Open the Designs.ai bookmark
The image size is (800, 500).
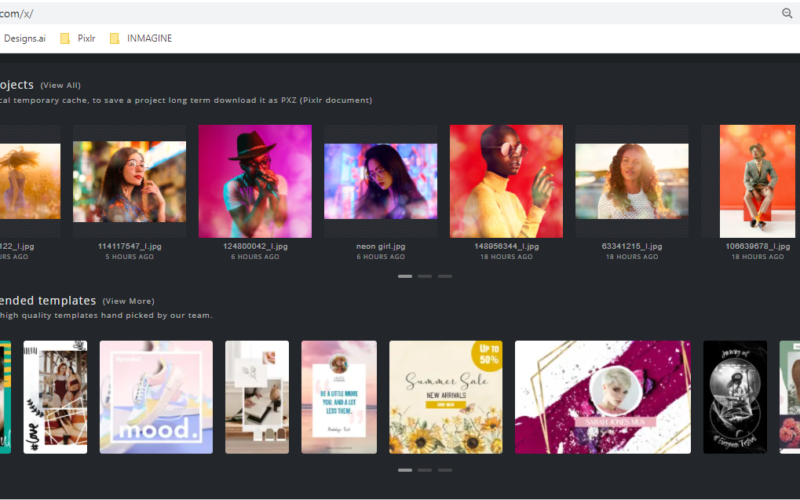(x=23, y=38)
